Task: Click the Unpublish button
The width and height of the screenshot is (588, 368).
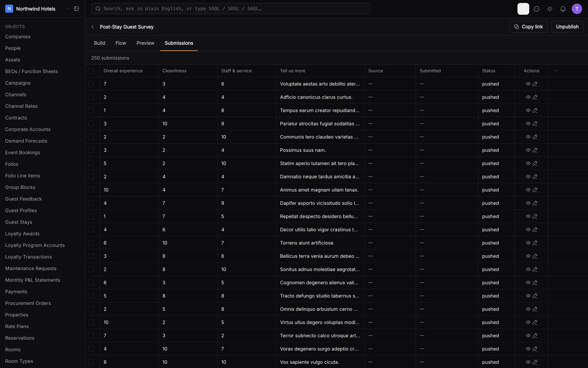Action: 567,27
